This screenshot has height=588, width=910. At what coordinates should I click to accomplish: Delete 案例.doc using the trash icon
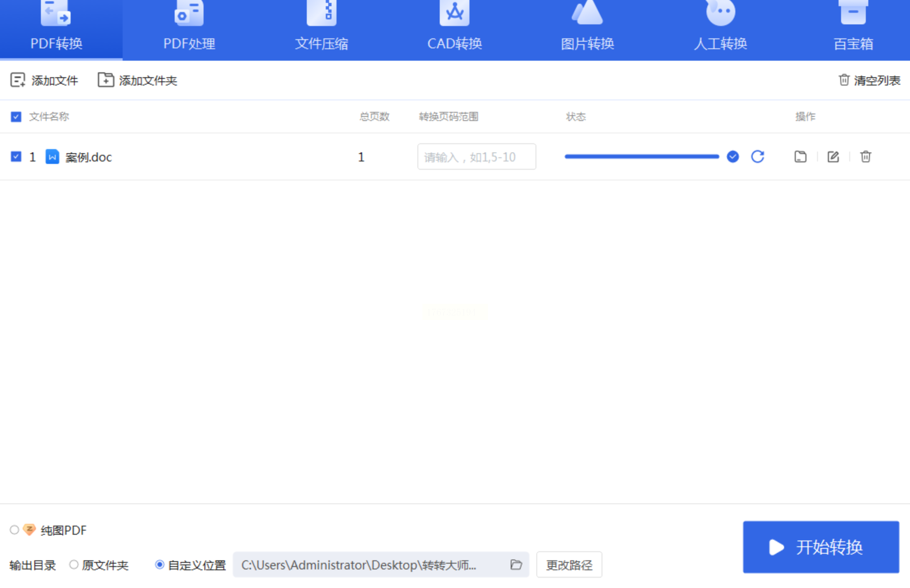tap(865, 156)
